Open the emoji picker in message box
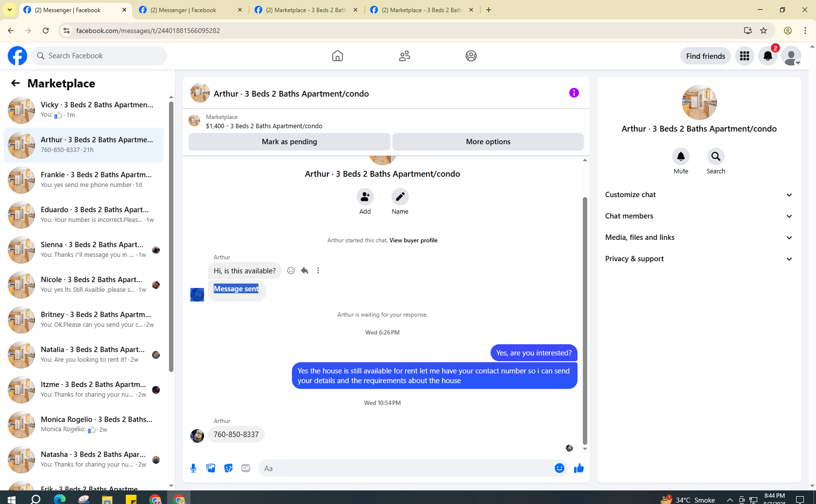Viewport: 816px width, 504px height. pos(560,468)
